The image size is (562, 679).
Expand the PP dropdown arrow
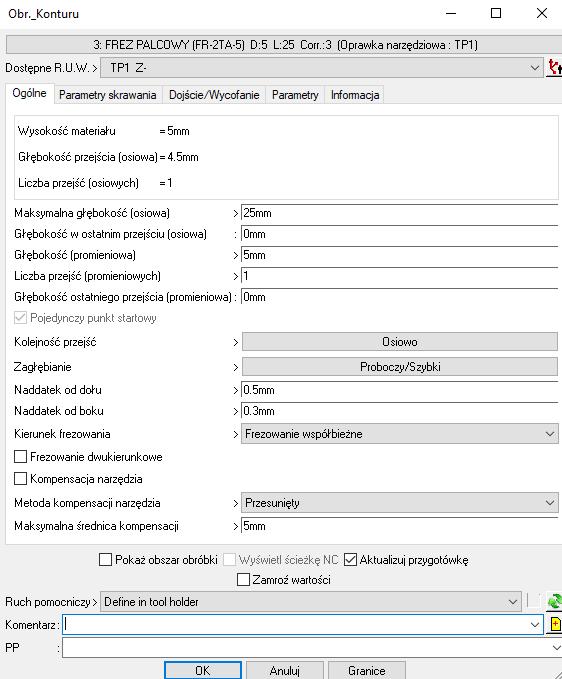coord(556,648)
